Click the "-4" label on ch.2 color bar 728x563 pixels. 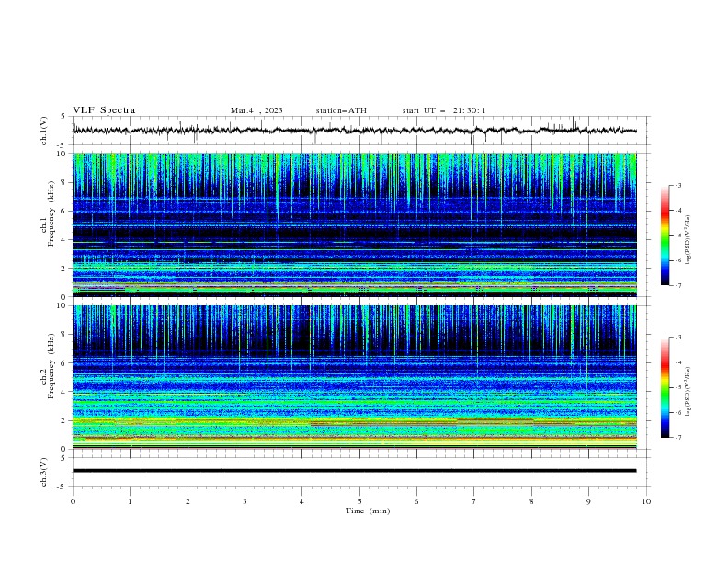coord(677,362)
